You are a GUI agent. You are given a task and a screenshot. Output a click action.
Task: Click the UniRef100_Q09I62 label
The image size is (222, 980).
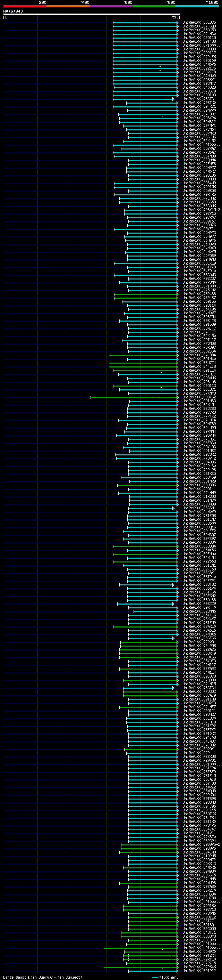[x=199, y=397]
